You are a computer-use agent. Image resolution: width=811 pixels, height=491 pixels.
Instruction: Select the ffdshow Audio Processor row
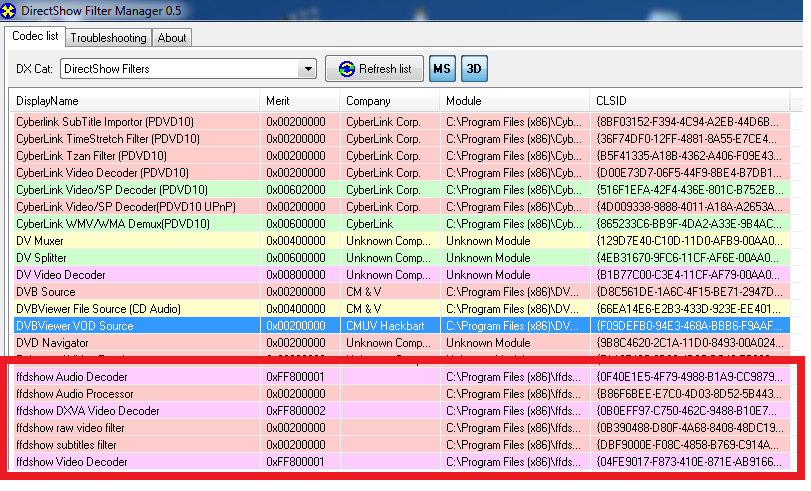(401, 394)
